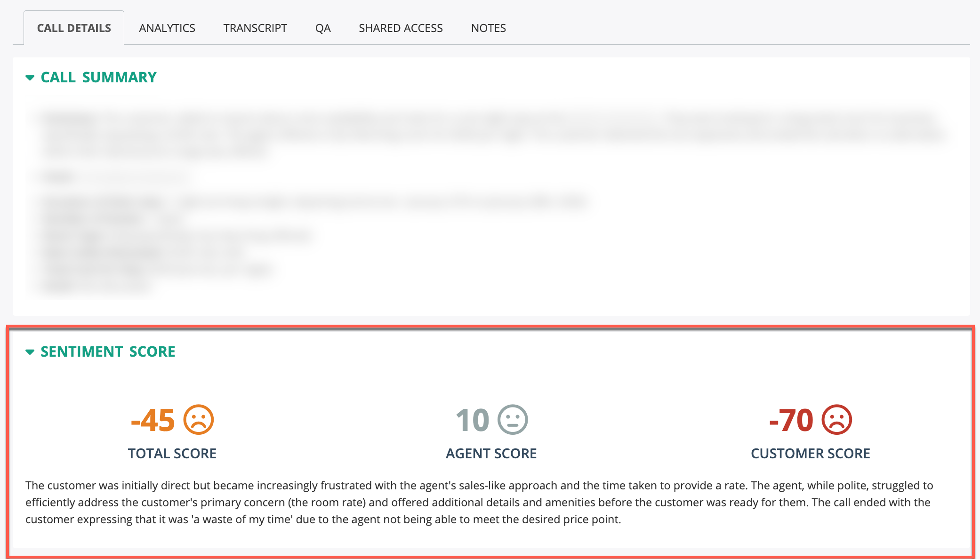
Task: Open the Transcript tab
Action: click(255, 28)
